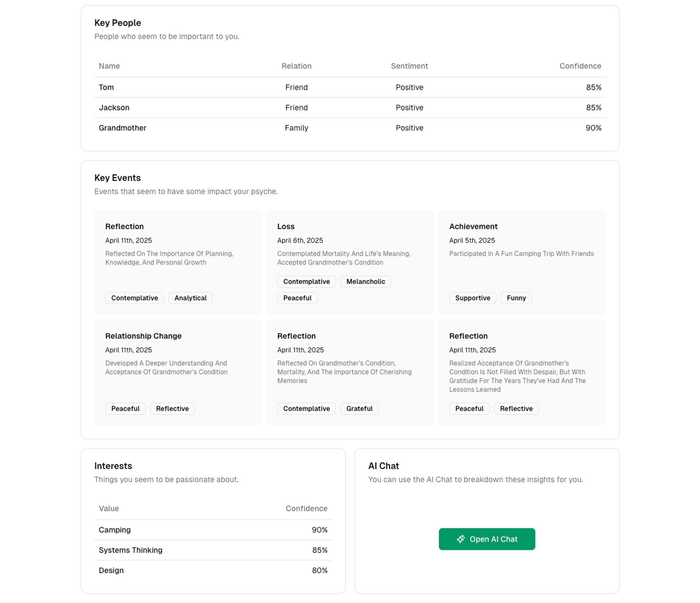The image size is (700, 603).
Task: Select the Tom row in Key People
Action: click(350, 87)
